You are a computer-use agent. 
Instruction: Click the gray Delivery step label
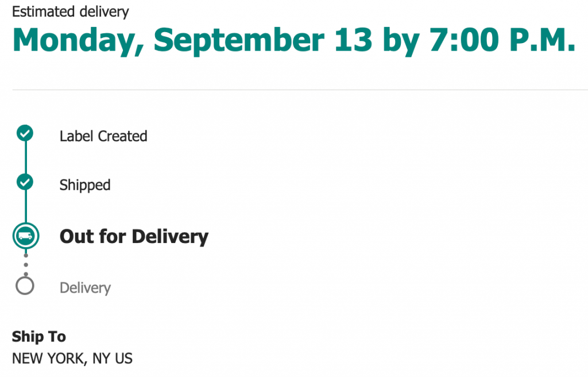point(85,287)
